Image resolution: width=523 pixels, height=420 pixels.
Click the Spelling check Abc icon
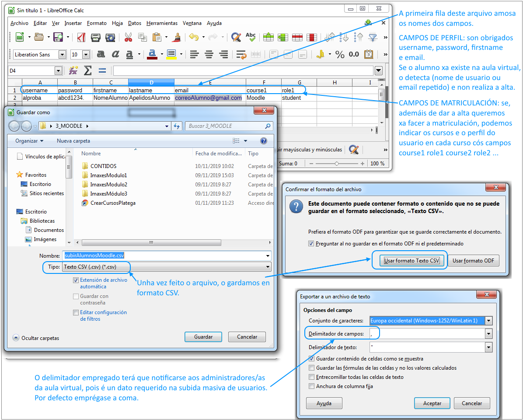tap(251, 37)
